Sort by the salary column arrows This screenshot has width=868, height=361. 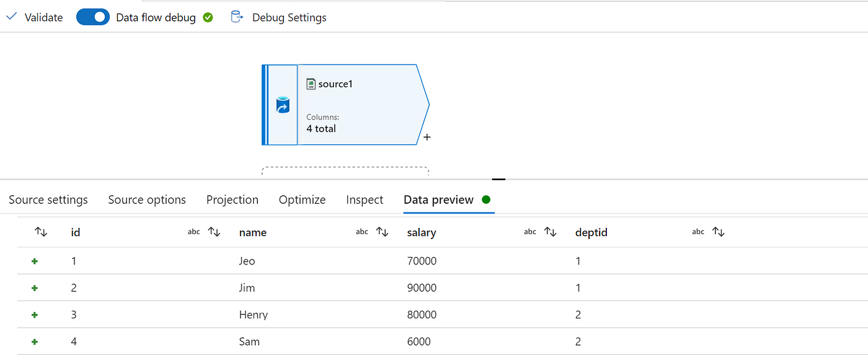pos(550,232)
